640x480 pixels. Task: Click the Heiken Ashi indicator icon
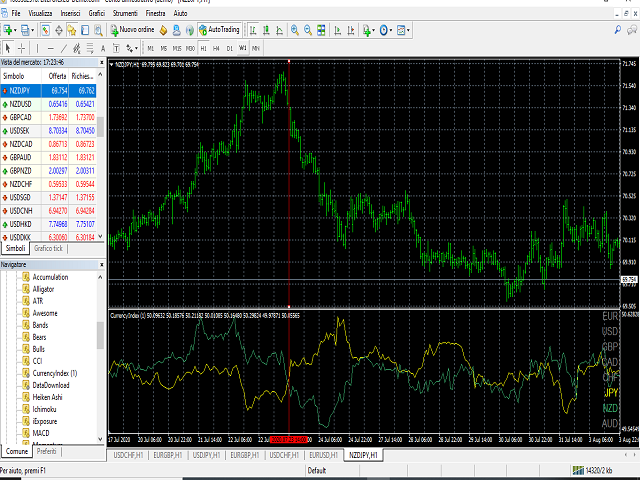click(26, 397)
